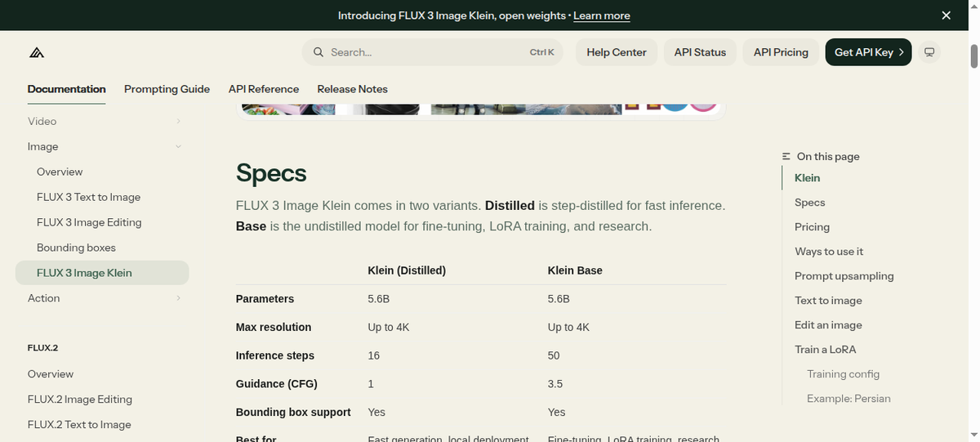Click the Specs heading
Screen dimensions: 980x442
tap(271, 173)
